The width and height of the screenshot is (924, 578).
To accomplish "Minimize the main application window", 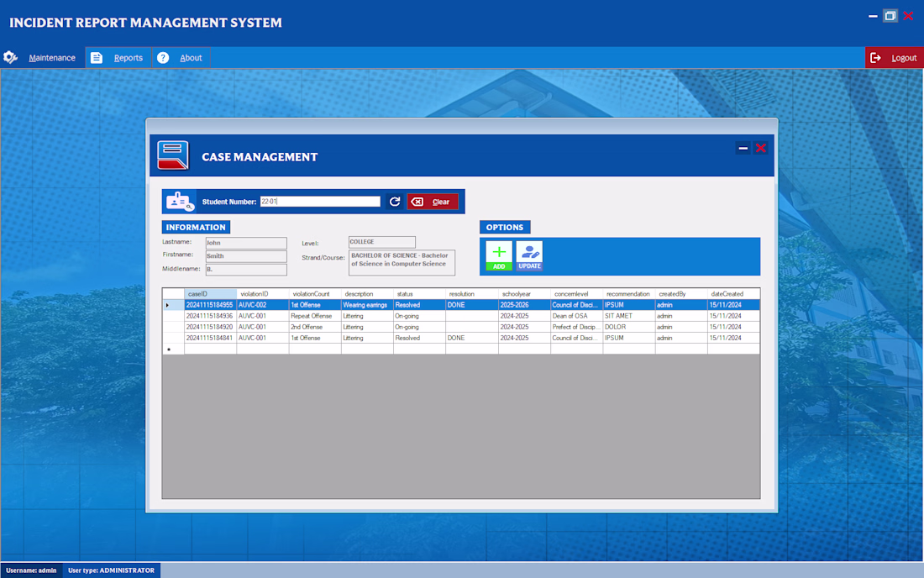I will pyautogui.click(x=873, y=16).
